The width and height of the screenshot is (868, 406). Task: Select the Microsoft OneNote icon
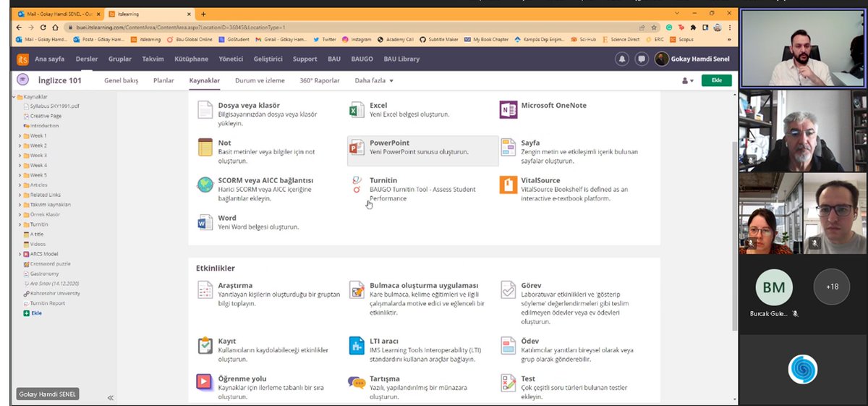coord(509,110)
